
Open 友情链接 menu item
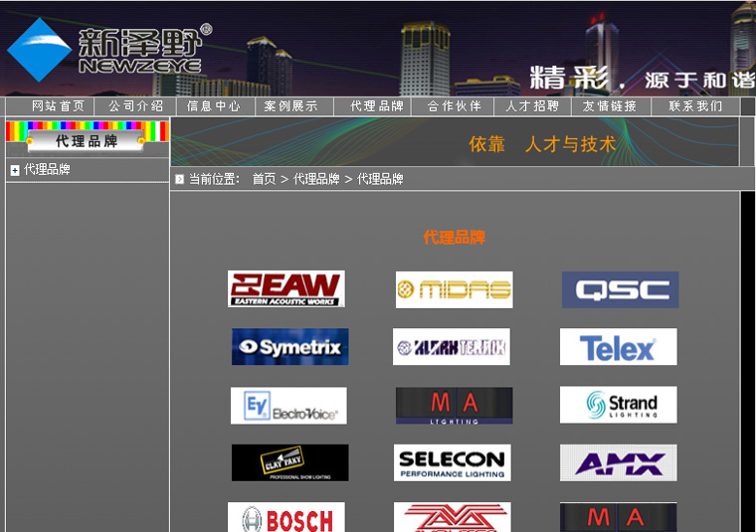pos(610,106)
